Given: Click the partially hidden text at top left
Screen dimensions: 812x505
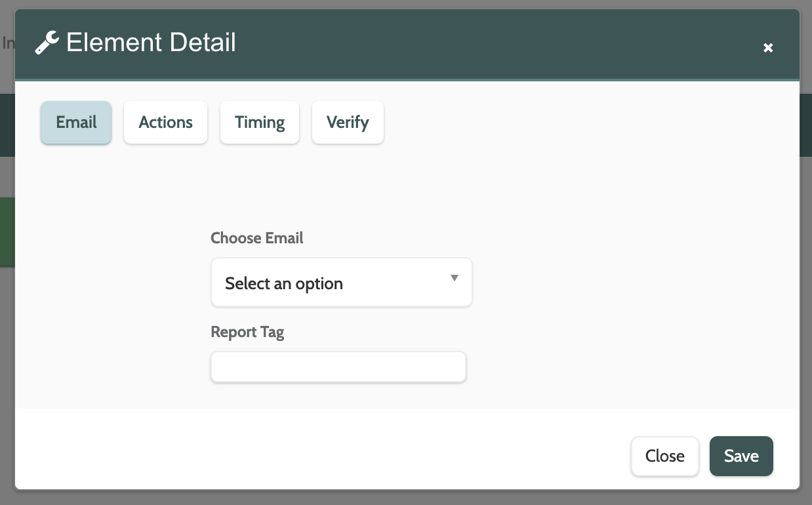Looking at the screenshot, I should coord(7,43).
